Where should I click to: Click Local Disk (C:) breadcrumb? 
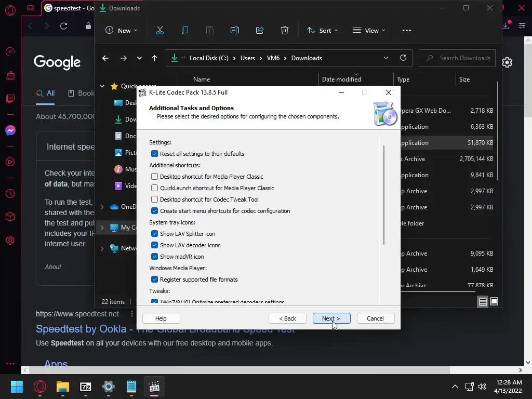click(x=209, y=58)
